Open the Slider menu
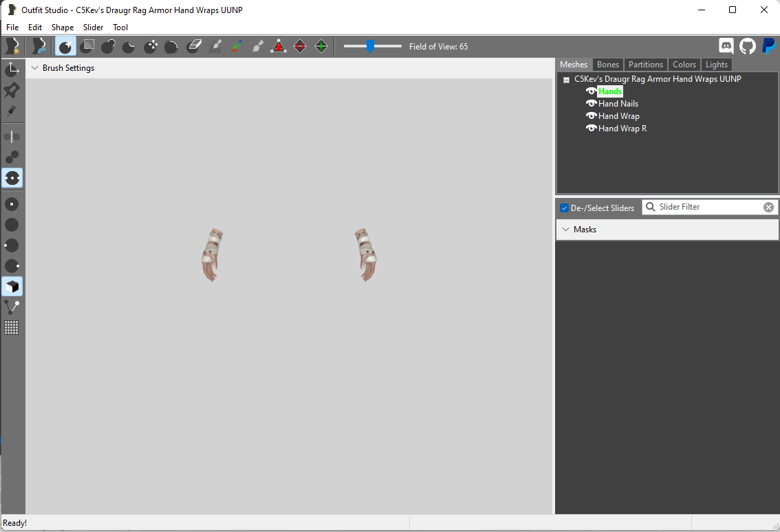Viewport: 780px width, 532px height. click(93, 27)
